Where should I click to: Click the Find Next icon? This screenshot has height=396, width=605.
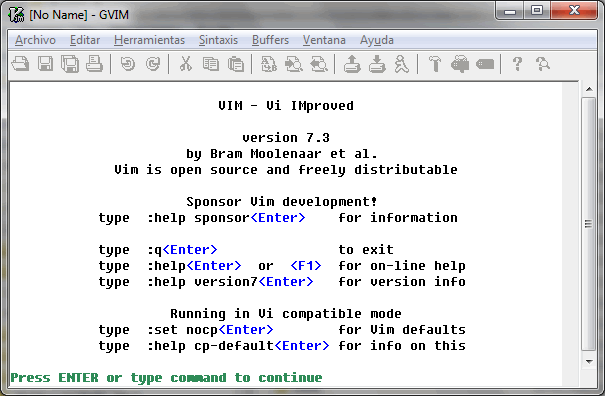pos(294,64)
